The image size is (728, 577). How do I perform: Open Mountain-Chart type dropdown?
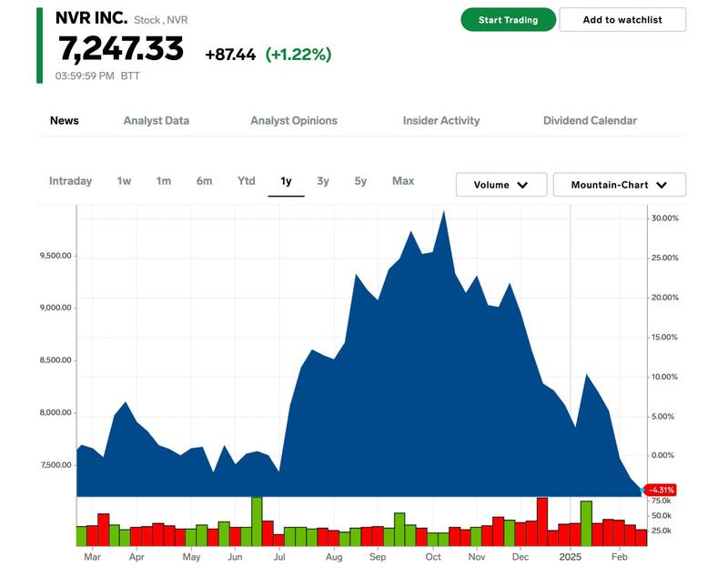tap(619, 185)
